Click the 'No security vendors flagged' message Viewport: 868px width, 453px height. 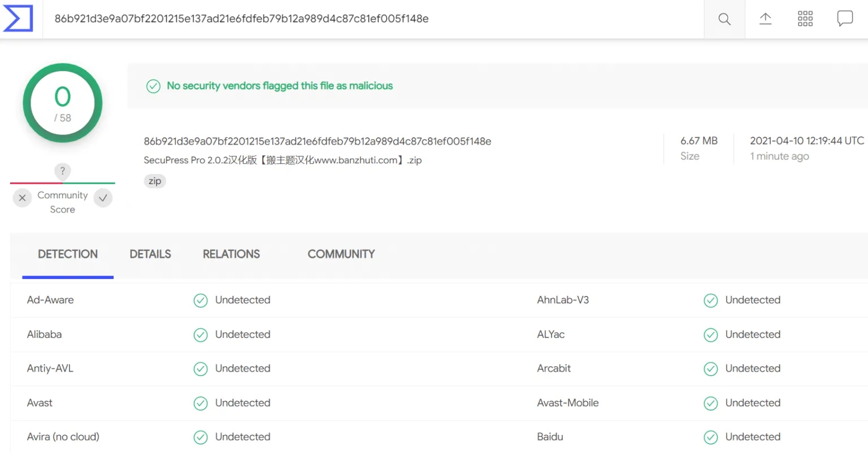click(x=280, y=86)
